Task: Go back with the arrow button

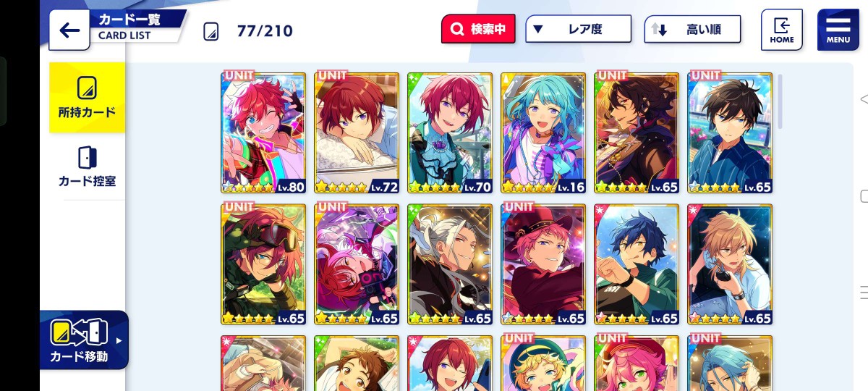Action: (69, 30)
